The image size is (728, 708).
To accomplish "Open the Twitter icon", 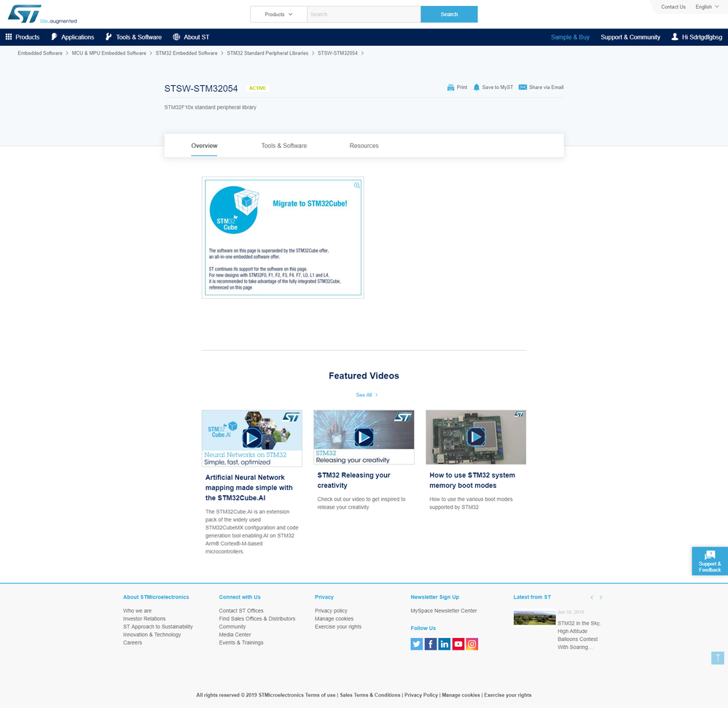I will point(416,644).
